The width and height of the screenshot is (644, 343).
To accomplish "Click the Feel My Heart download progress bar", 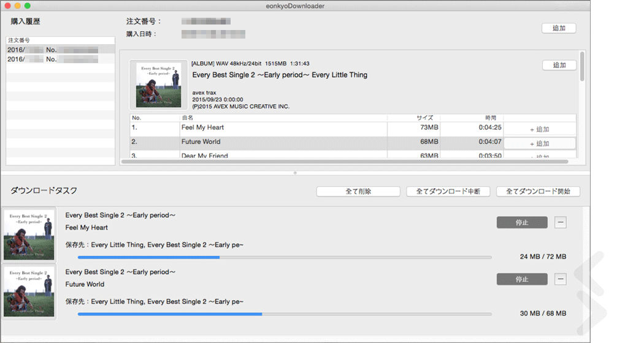I will [285, 257].
